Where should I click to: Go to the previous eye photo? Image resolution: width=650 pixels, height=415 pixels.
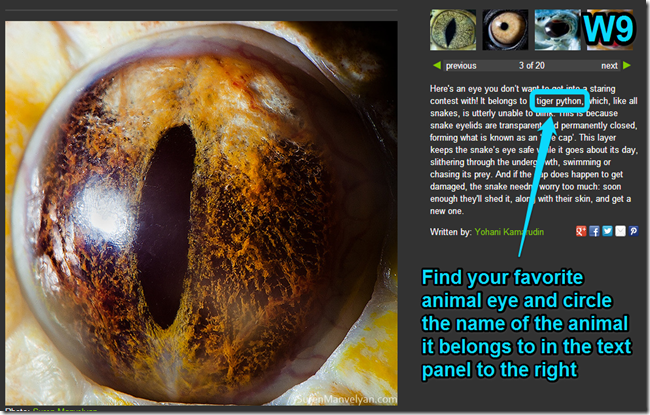point(461,66)
